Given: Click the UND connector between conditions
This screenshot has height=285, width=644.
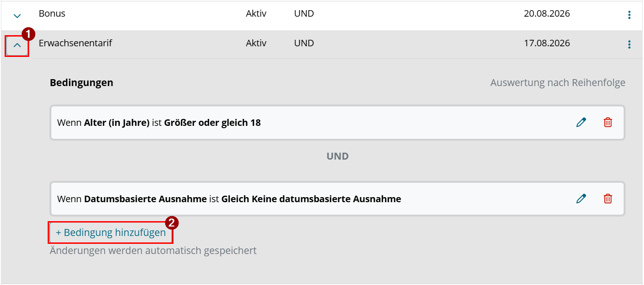Looking at the screenshot, I should [x=337, y=156].
